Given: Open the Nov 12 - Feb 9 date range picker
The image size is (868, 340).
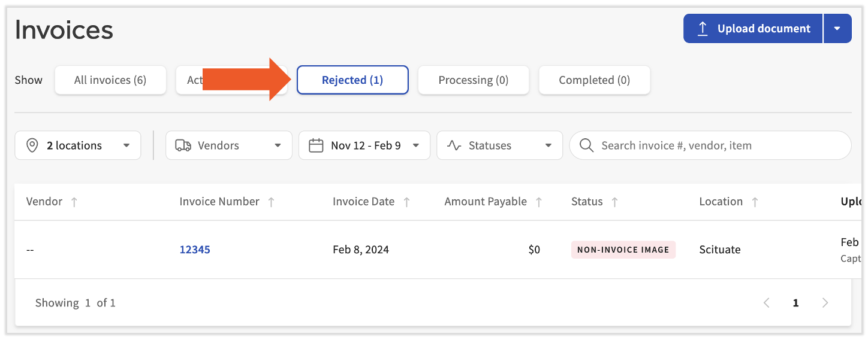Looking at the screenshot, I should point(364,145).
